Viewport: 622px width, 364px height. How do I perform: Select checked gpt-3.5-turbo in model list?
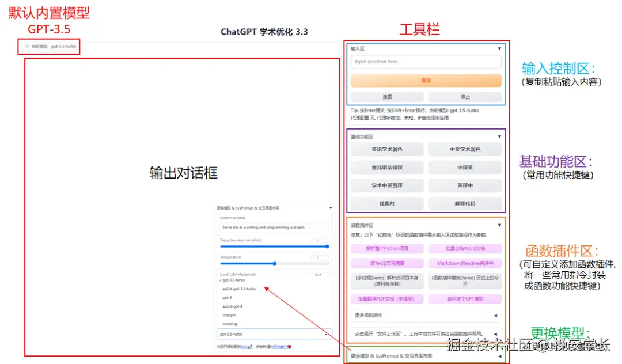point(233,280)
